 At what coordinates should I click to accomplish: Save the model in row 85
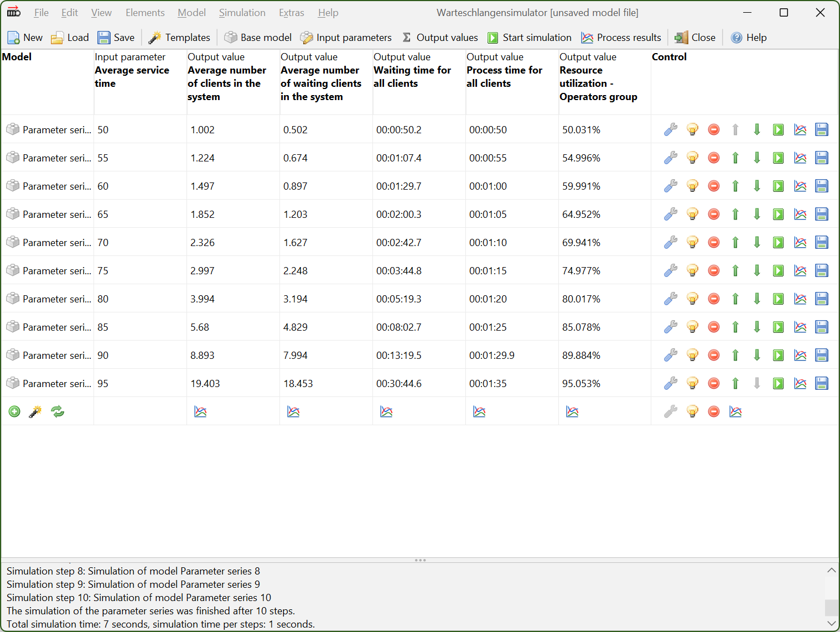[822, 327]
